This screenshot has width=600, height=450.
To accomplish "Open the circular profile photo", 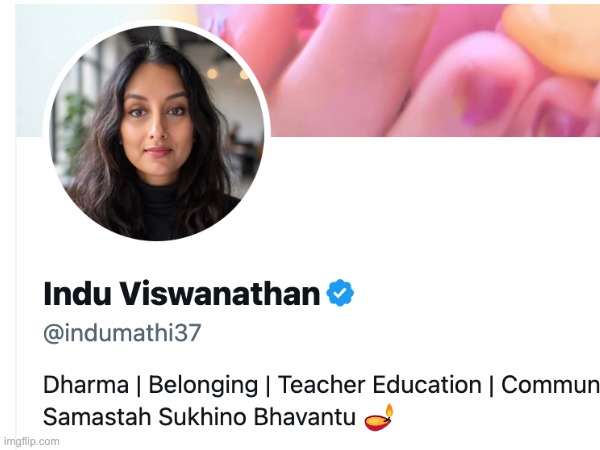I will (157, 134).
